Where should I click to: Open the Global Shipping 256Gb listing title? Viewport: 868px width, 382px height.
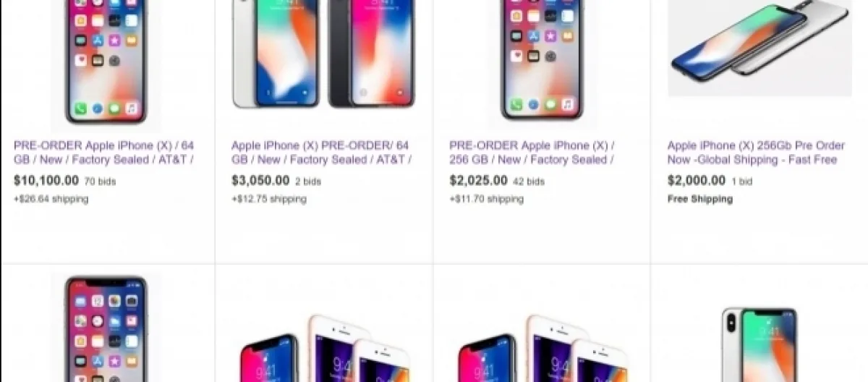pos(752,152)
